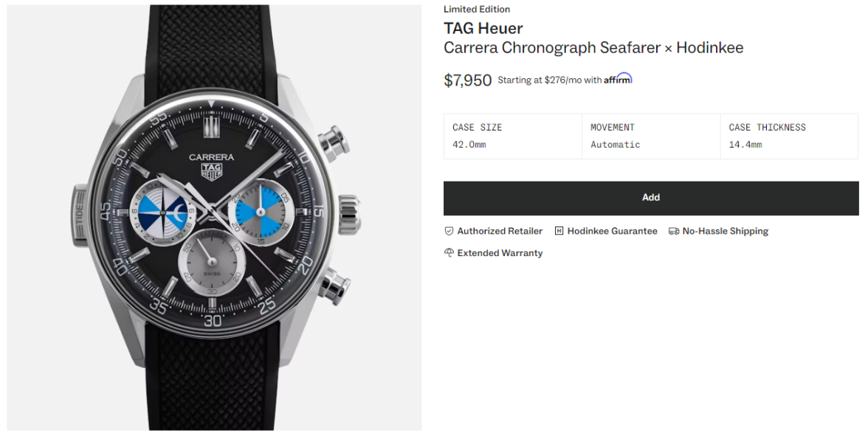
Task: Click the Limited Edition label
Action: pos(476,10)
